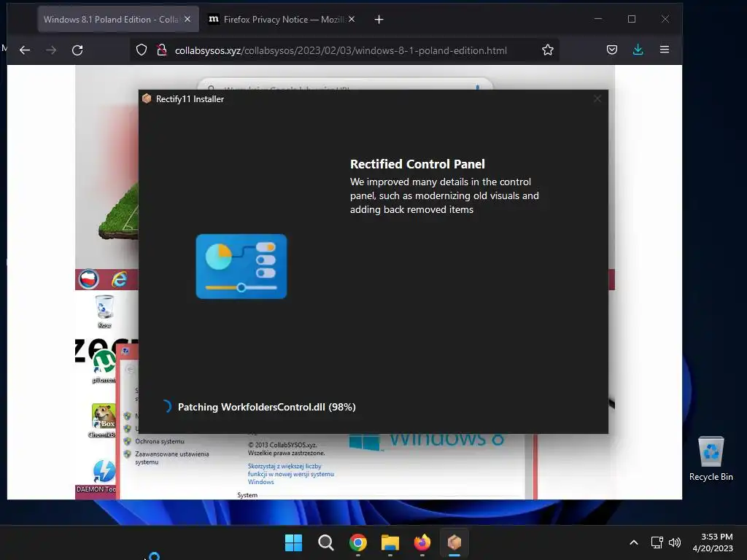Click the Rectified Control Panel heading

point(417,164)
